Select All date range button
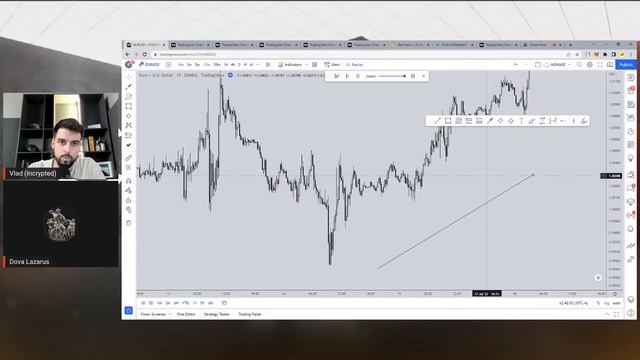This screenshot has height=360, width=640. click(211, 303)
